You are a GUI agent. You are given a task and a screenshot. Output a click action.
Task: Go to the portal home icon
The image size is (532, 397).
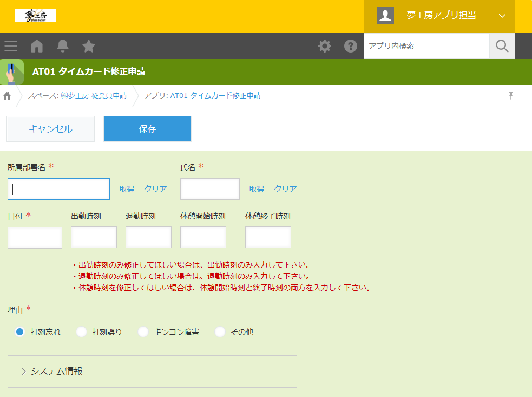(37, 46)
